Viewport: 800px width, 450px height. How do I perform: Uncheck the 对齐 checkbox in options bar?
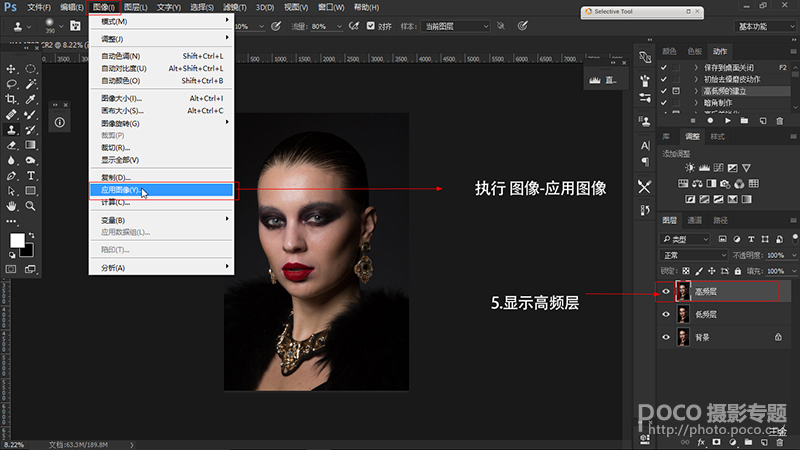click(371, 26)
